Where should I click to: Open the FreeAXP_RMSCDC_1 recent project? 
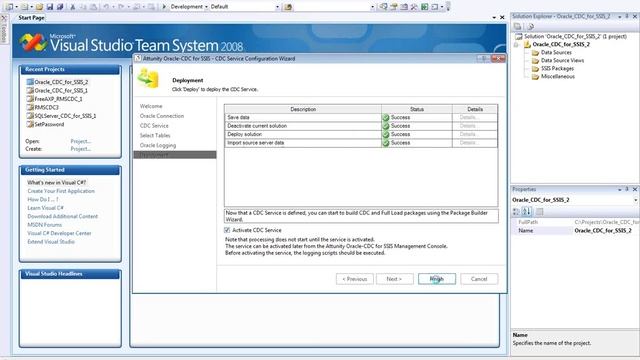point(58,99)
